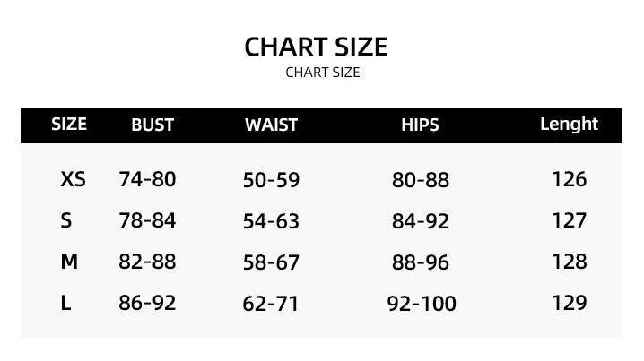644x361 pixels.
Task: Select the Lenght column header
Action: click(x=569, y=125)
